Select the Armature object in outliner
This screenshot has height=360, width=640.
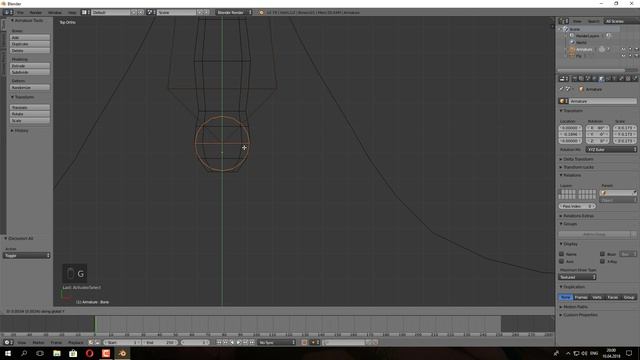click(584, 49)
